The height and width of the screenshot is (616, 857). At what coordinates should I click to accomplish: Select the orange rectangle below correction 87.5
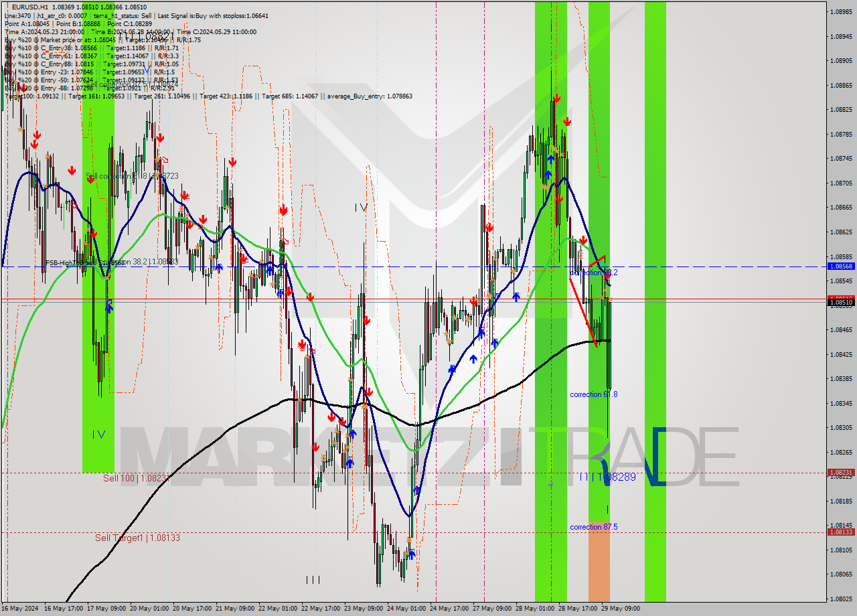[599, 562]
